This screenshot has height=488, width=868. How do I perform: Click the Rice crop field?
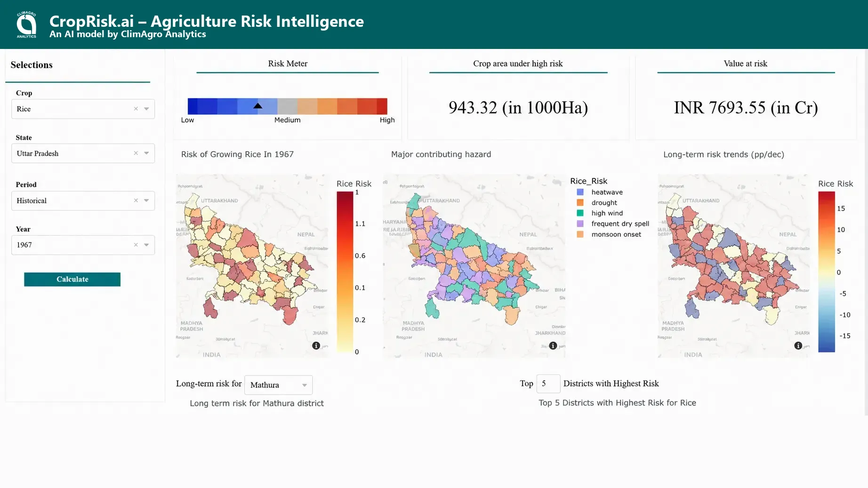[83, 109]
